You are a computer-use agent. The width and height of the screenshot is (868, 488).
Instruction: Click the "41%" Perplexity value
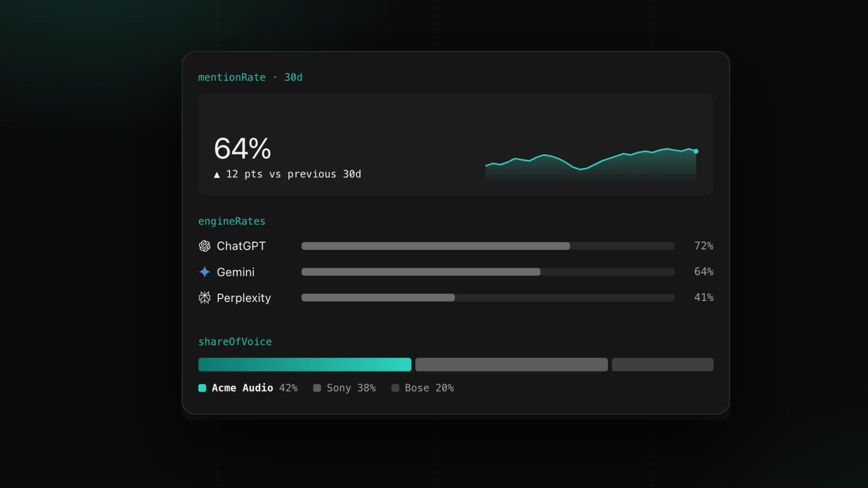[x=704, y=297]
